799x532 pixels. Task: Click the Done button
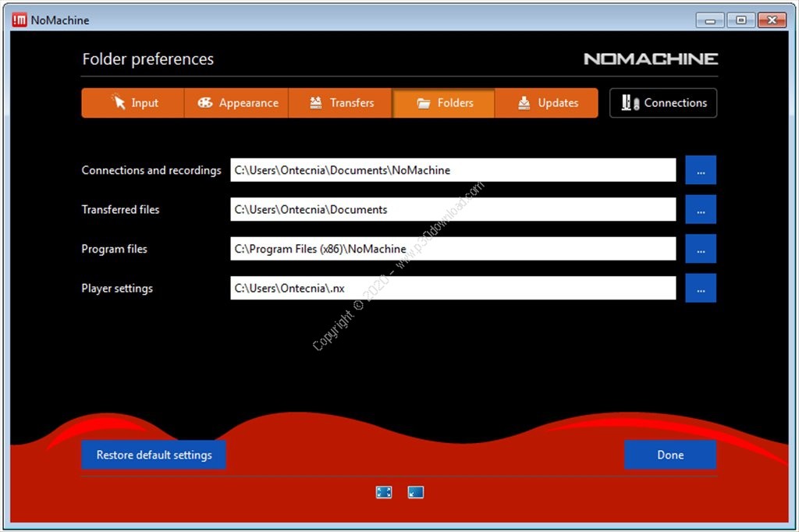pyautogui.click(x=670, y=455)
